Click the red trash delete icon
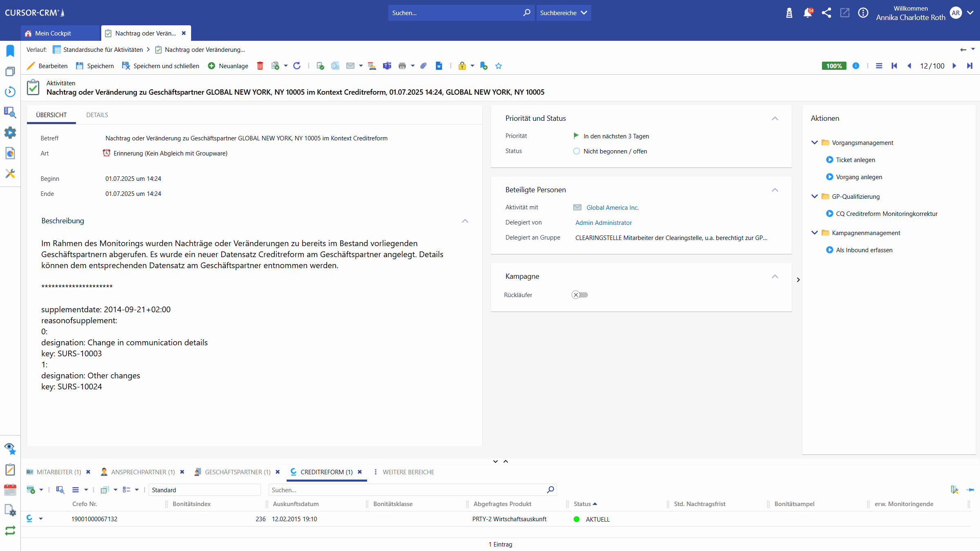Screen dimensions: 980x551 tap(260, 66)
